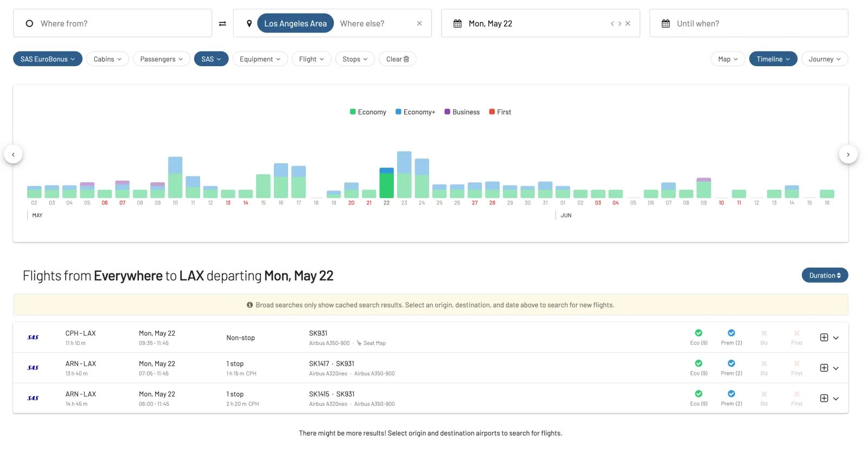Select June 09 bar in timeline
The width and height of the screenshot is (868, 472).
point(704,188)
